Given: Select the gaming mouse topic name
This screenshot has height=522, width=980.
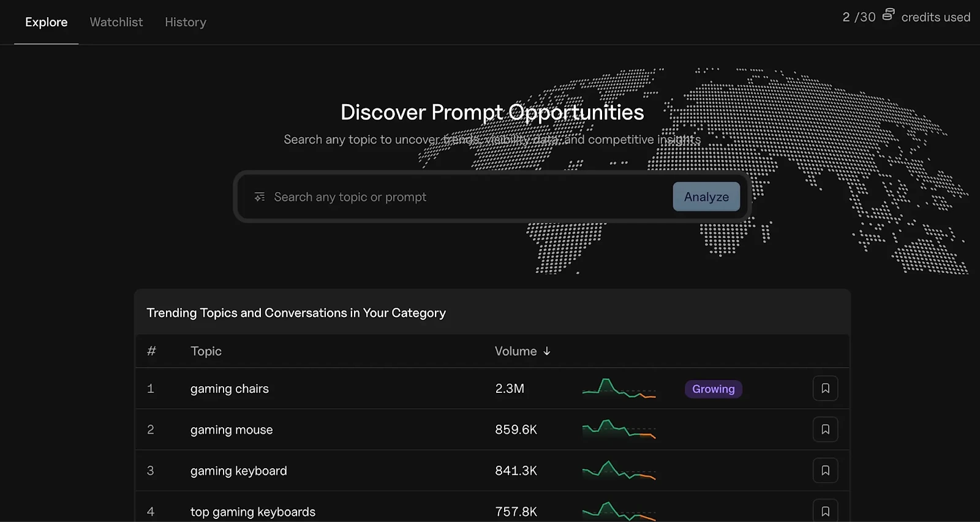Looking at the screenshot, I should tap(232, 430).
